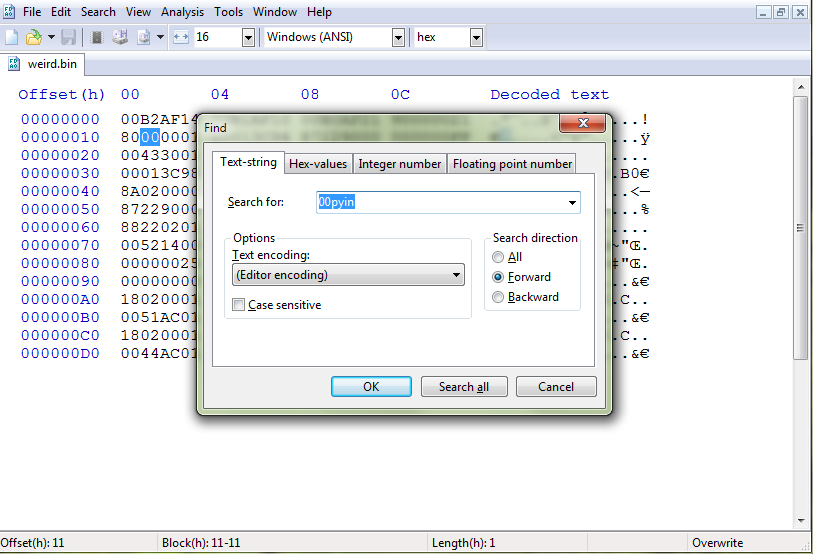Click offset label 00000070
The image size is (813, 554).
pyautogui.click(x=60, y=245)
